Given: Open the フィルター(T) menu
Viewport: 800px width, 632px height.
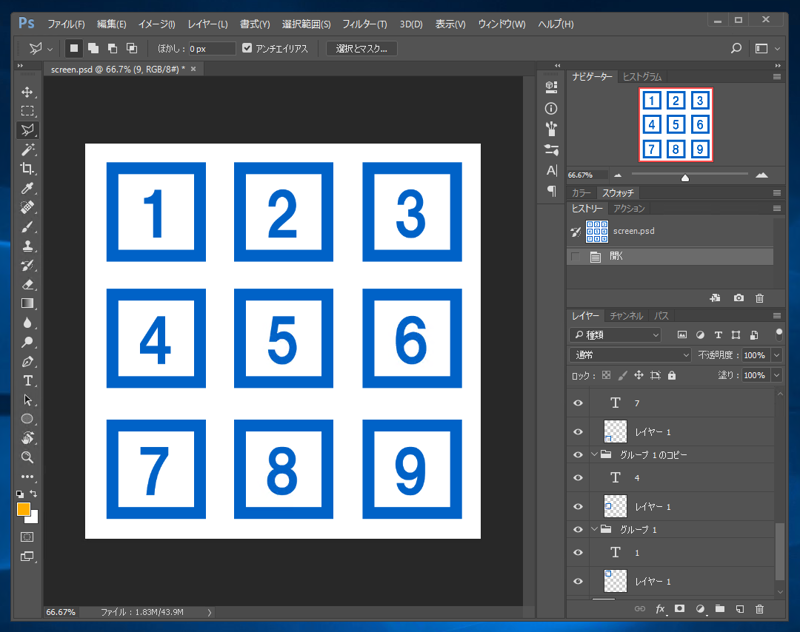Looking at the screenshot, I should click(x=364, y=23).
